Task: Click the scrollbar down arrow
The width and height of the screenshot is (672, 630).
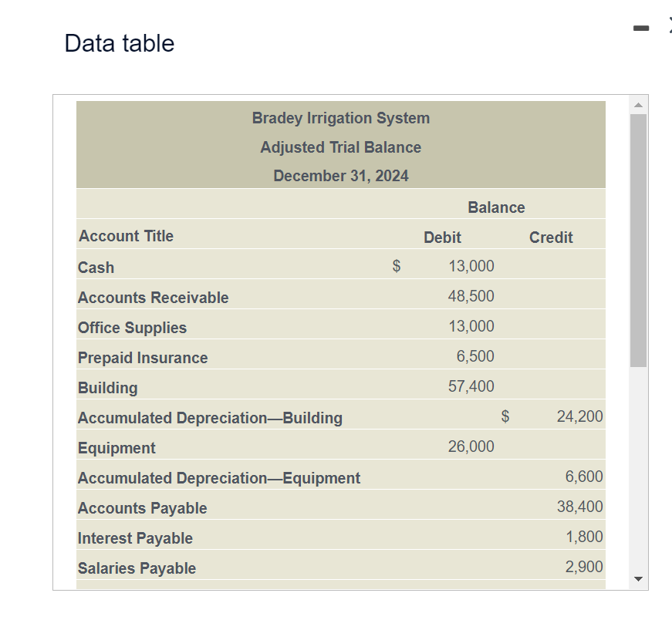Action: pyautogui.click(x=637, y=578)
